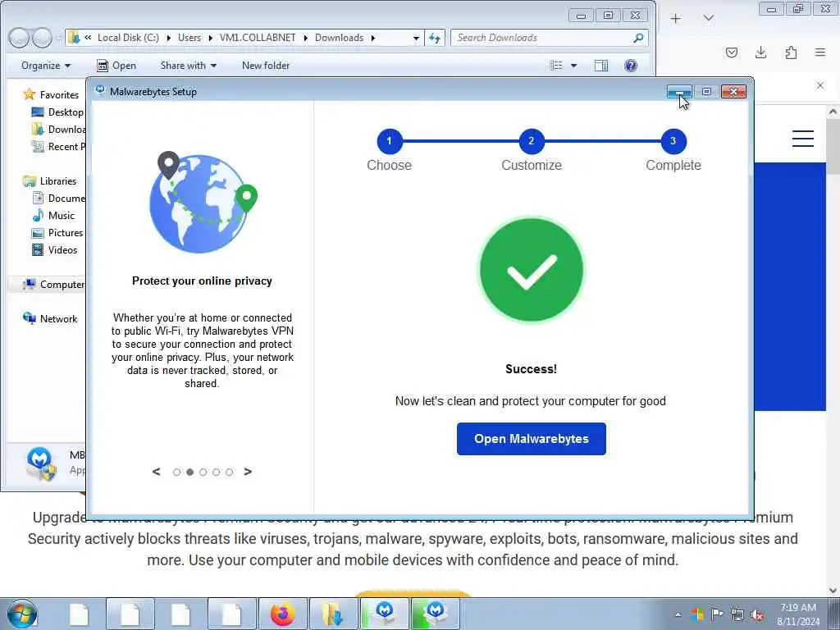Open the Firefox application menu
This screenshot has height=630, width=840.
click(x=820, y=52)
